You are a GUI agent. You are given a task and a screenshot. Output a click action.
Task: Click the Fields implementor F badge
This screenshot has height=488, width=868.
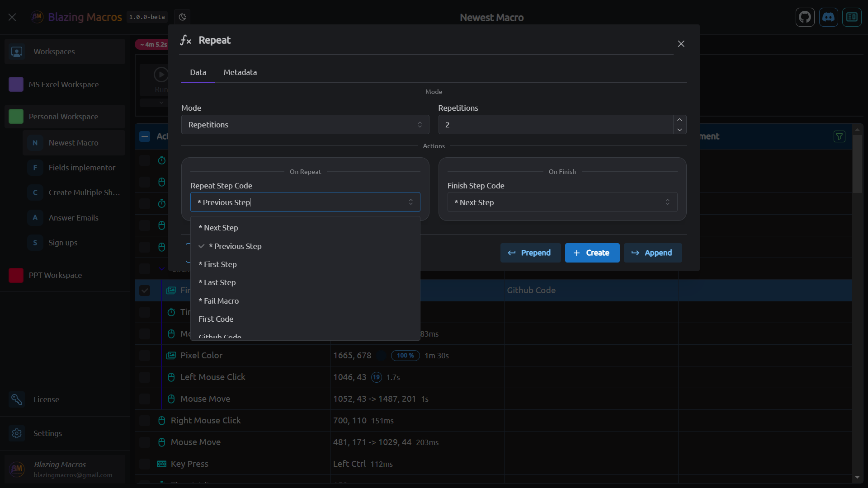(x=35, y=168)
